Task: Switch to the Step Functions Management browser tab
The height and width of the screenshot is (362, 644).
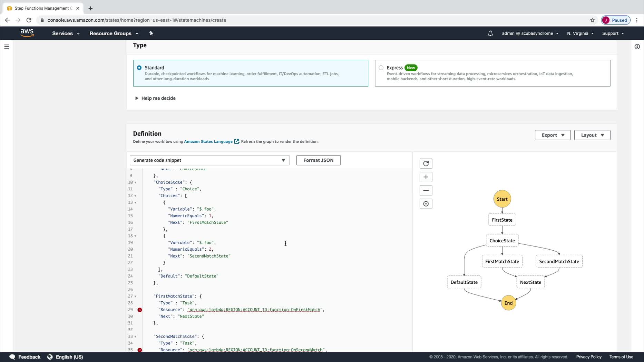Action: [x=43, y=8]
